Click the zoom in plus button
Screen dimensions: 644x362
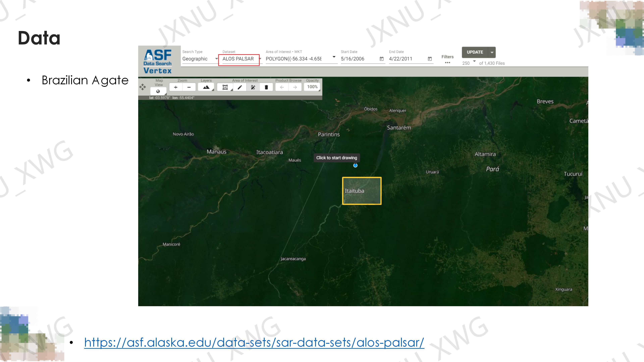click(x=175, y=87)
